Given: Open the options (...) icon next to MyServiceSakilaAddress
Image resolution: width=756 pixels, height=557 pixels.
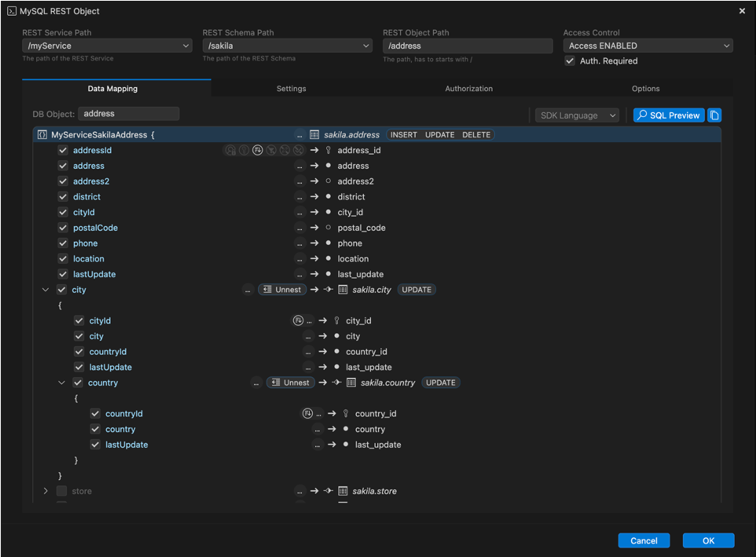Looking at the screenshot, I should [299, 134].
